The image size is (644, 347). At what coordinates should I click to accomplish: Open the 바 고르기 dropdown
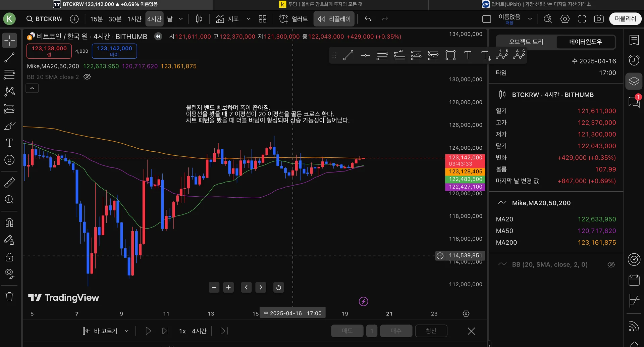click(106, 331)
